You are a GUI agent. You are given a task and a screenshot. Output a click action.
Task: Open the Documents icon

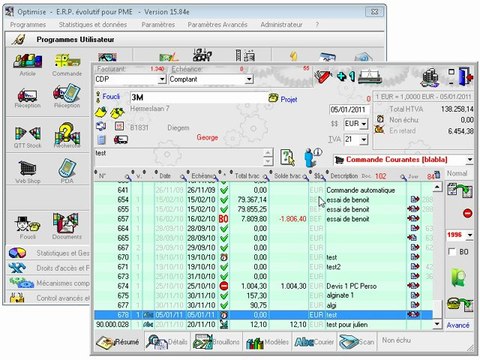[67, 227]
